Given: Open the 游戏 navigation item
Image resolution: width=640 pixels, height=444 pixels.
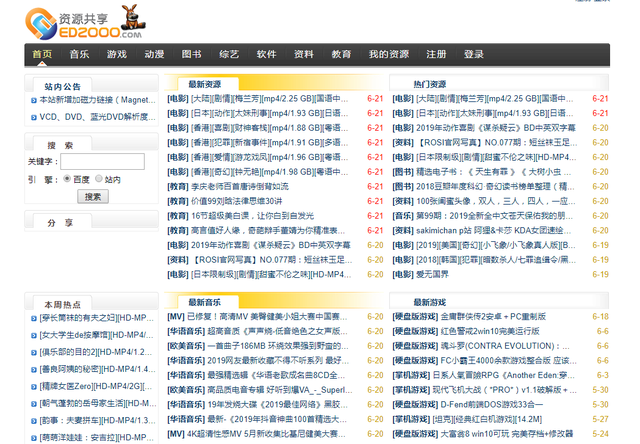Looking at the screenshot, I should click(117, 54).
